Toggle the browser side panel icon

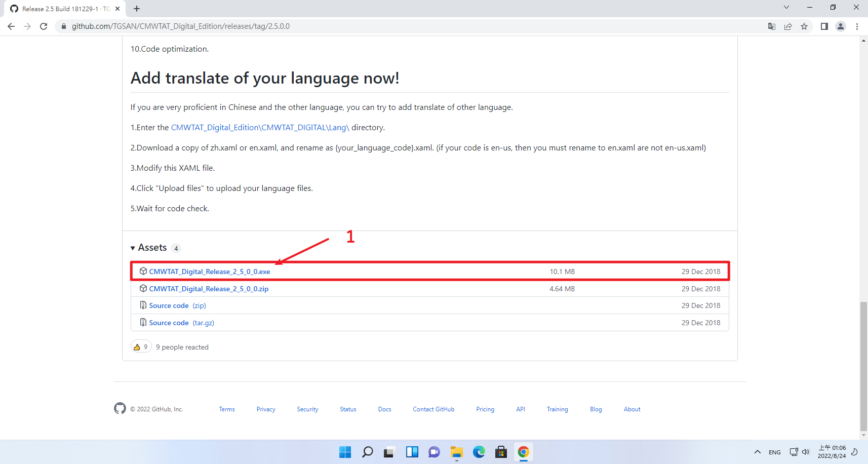[824, 26]
